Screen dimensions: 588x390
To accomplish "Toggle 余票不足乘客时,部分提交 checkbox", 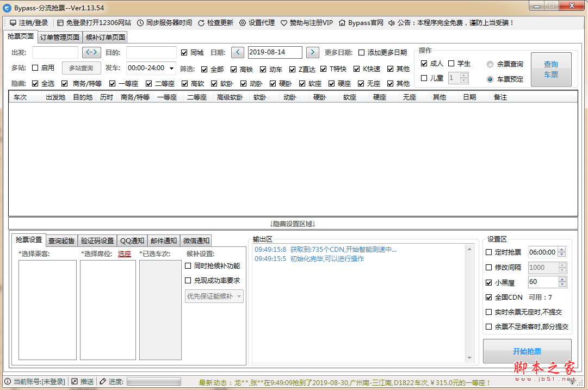I will pos(488,326).
